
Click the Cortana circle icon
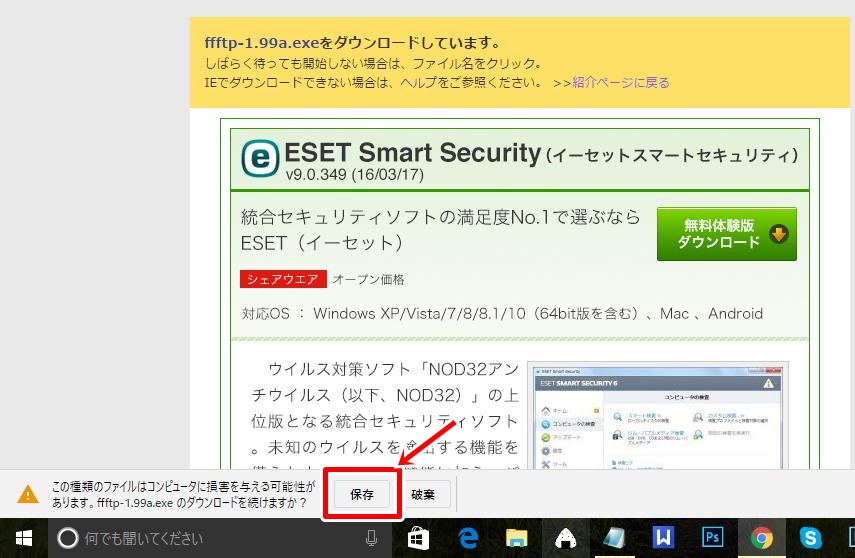(x=68, y=538)
